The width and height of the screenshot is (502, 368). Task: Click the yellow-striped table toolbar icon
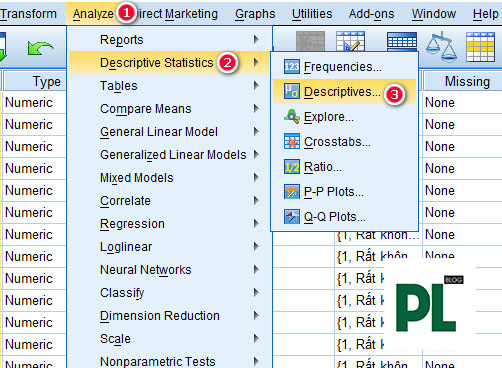tap(480, 47)
